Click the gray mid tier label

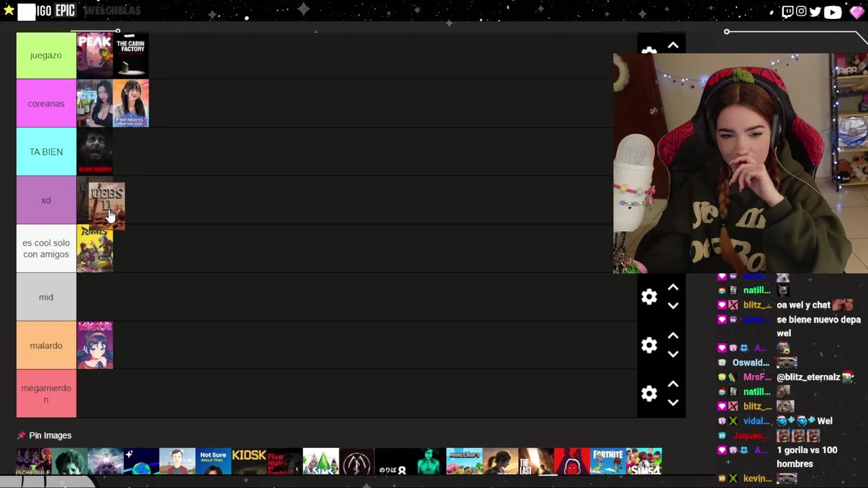pos(46,297)
